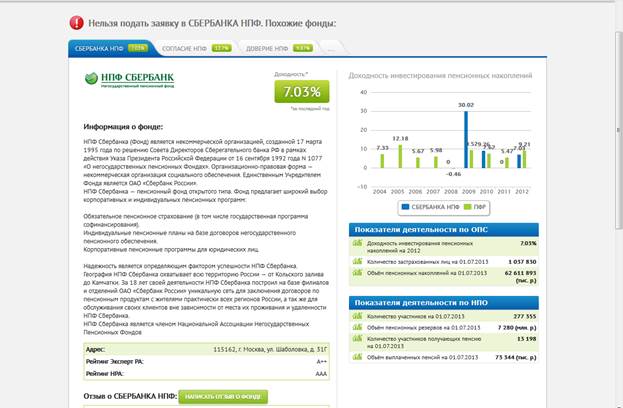Click the address 115162, г. Москва, ул. Шаболовка

[270, 350]
